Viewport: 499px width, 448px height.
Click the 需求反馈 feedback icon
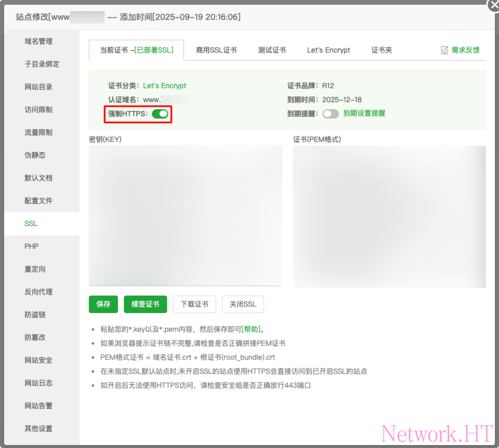tap(445, 50)
